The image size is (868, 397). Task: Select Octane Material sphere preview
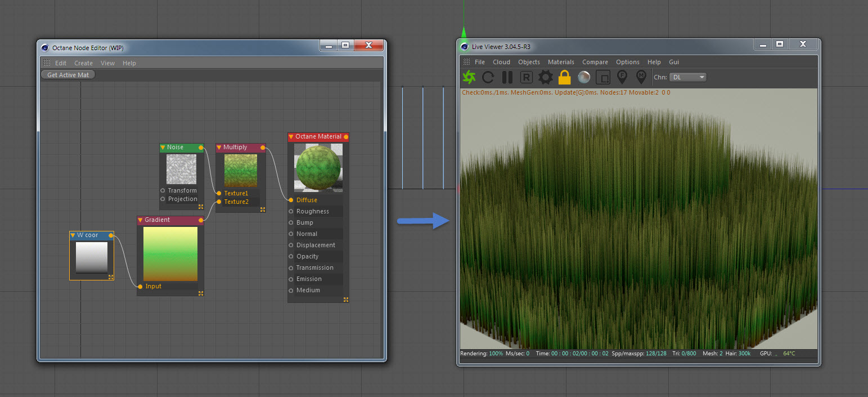point(318,168)
